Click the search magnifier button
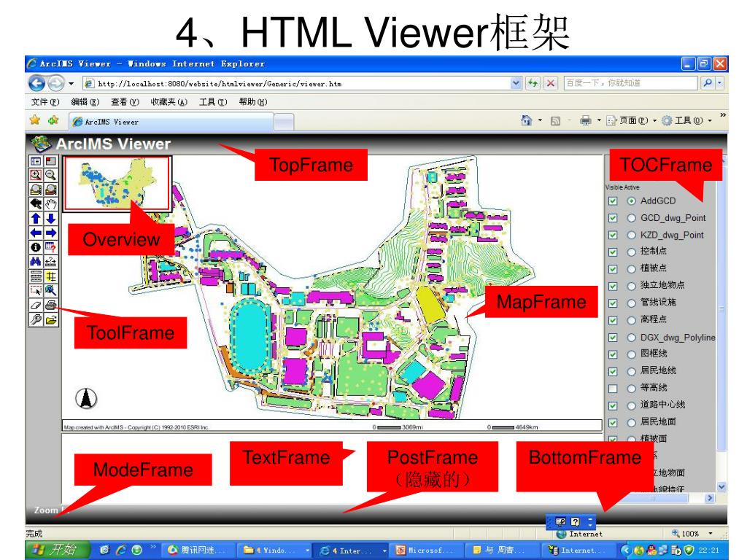This screenshot has width=747, height=560. 708,83
